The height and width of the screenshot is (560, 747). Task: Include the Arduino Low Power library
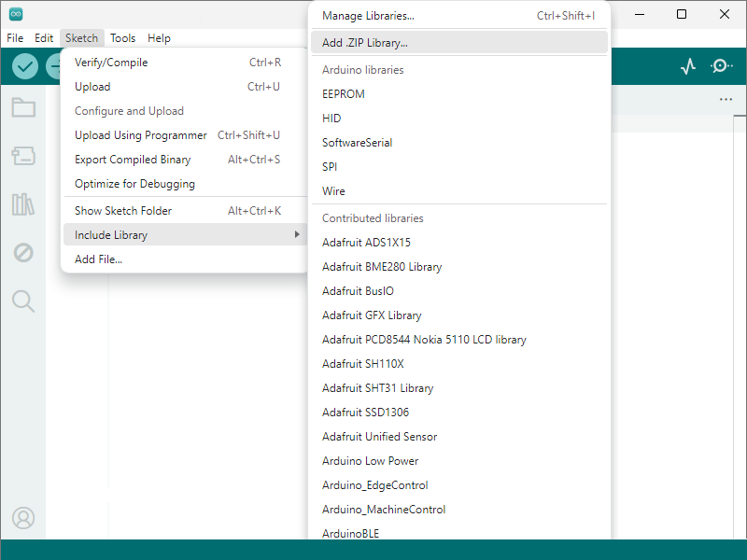[x=459, y=461]
